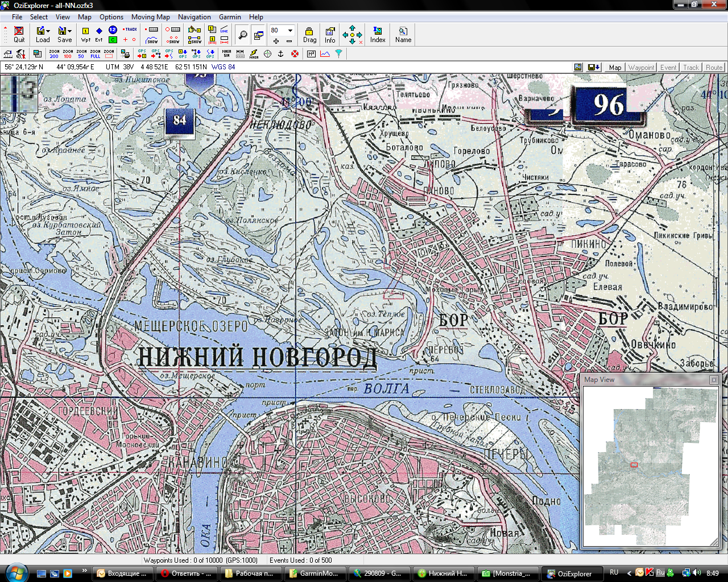Open the Index map icon
This screenshot has height=582, width=728.
tap(378, 34)
